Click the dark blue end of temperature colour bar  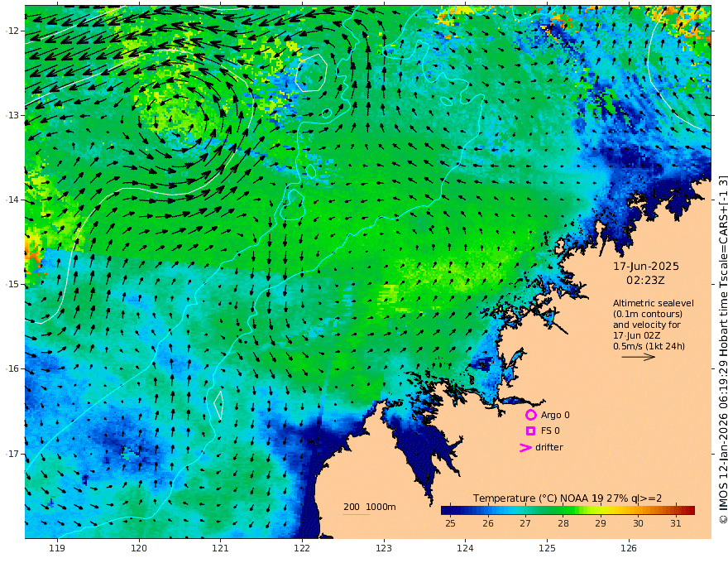pos(446,510)
